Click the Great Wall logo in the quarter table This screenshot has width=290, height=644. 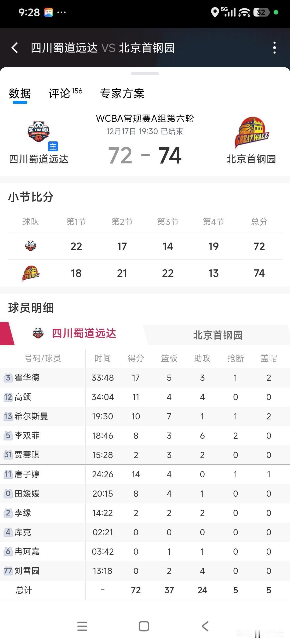31,273
